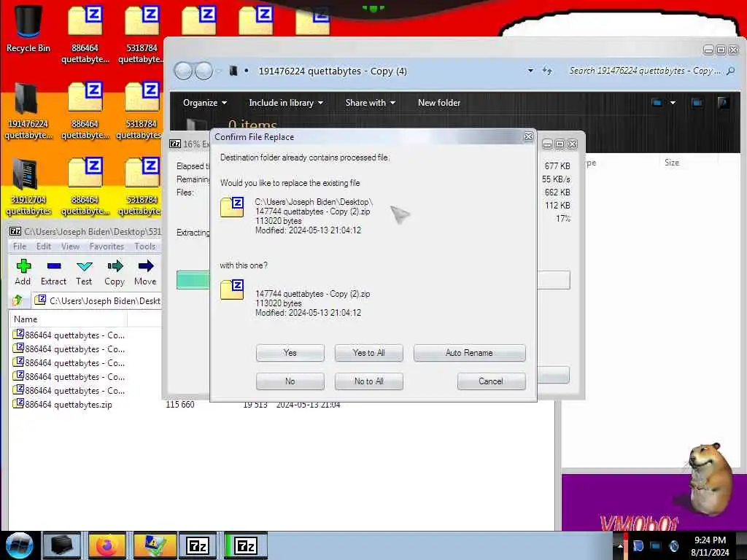Open the Favorites menu in 7-Zip
The image size is (747, 560).
tap(107, 246)
